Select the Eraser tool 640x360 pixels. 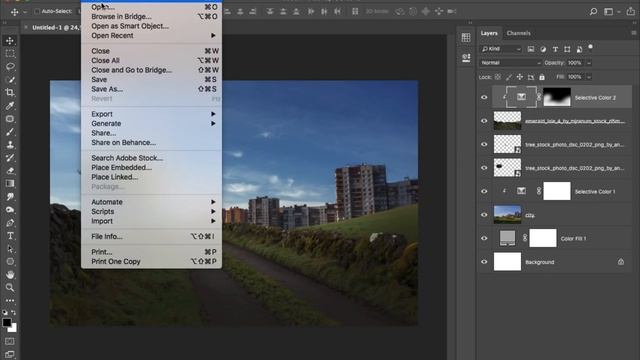click(10, 171)
